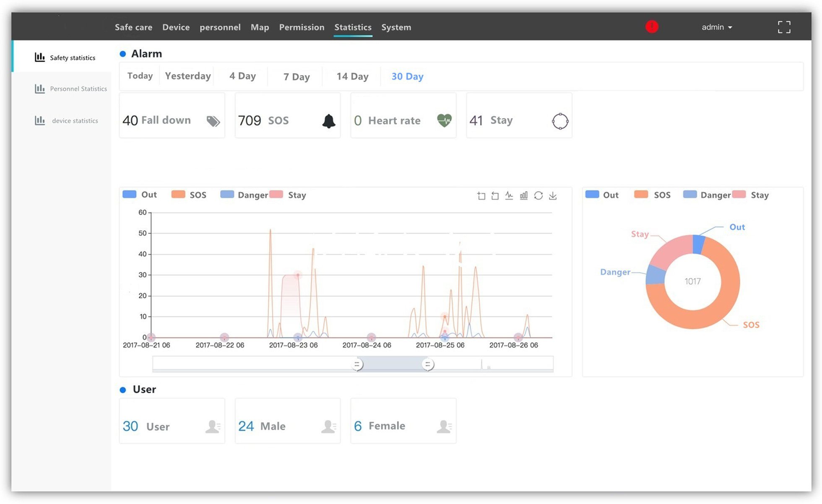Click the Safety statistics bar chart icon
The image size is (822, 504).
[40, 57]
